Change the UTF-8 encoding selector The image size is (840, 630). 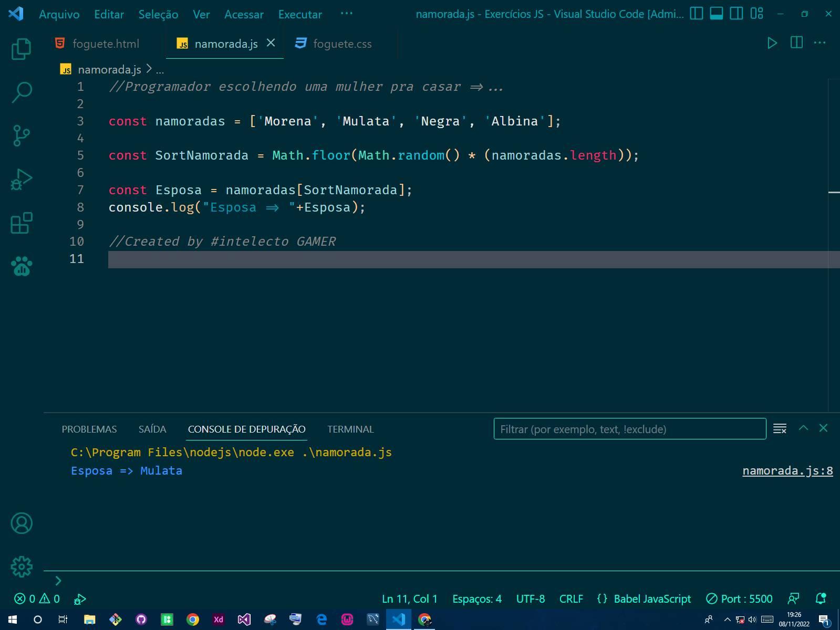tap(530, 598)
